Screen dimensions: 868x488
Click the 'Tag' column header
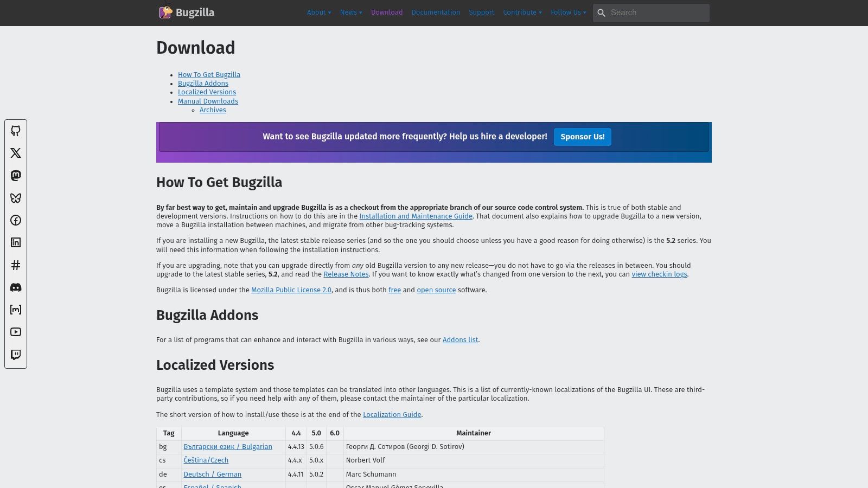[x=169, y=433]
